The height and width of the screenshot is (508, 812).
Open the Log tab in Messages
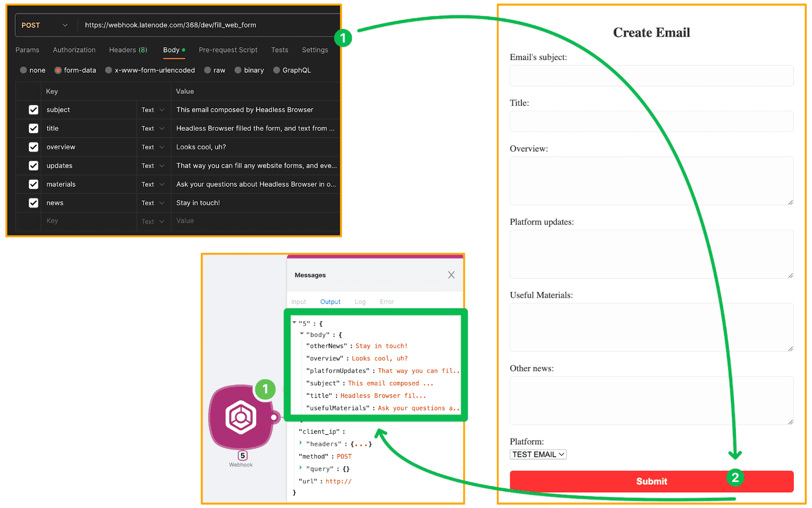(x=360, y=302)
